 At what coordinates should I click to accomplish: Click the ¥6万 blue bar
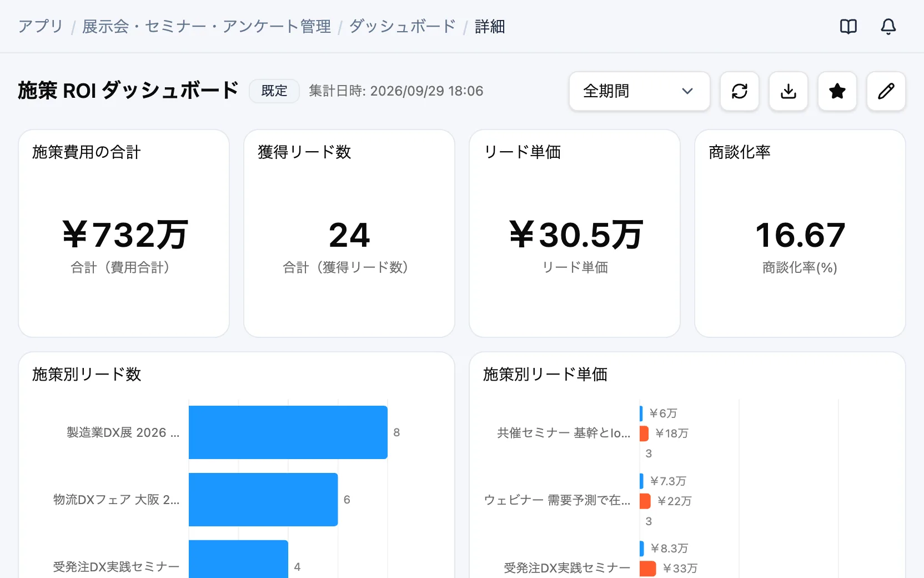641,413
